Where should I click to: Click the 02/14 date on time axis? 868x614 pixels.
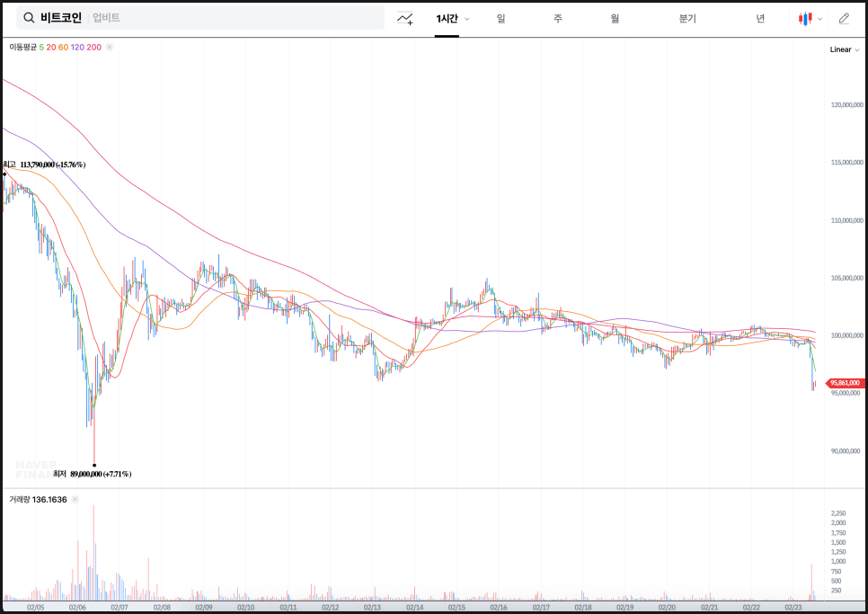[x=414, y=607]
